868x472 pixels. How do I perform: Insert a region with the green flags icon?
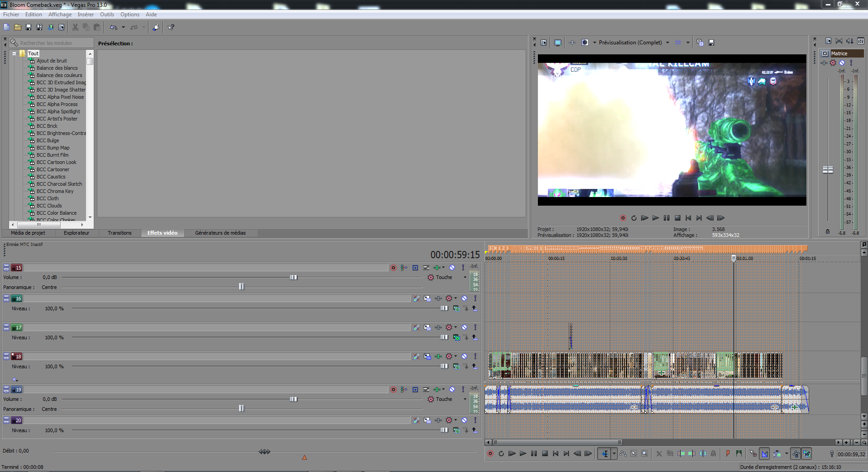click(739, 453)
